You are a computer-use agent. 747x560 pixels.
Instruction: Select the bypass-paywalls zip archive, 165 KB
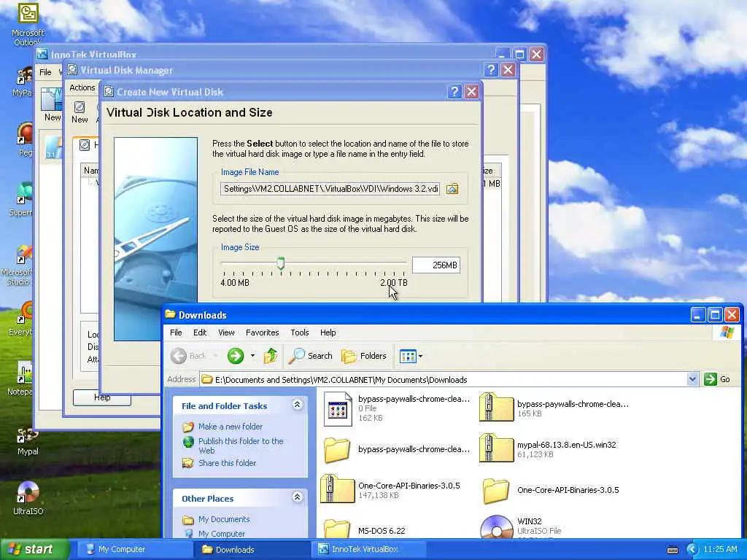pos(496,408)
